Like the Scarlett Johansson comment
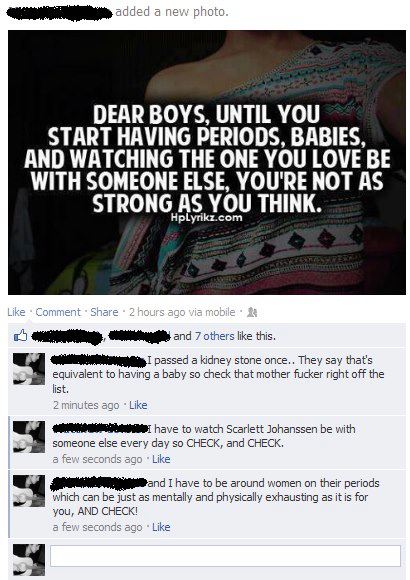Image resolution: width=410 pixels, height=580 pixels. click(161, 459)
